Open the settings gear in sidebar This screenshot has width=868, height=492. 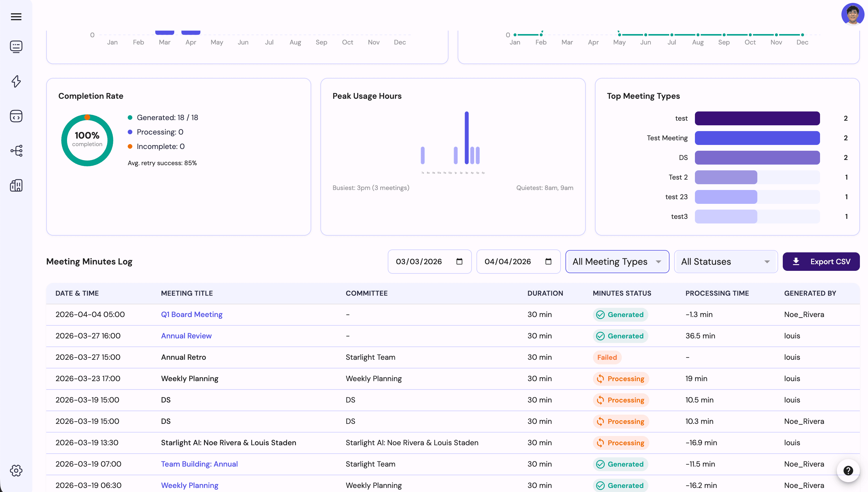point(16,470)
